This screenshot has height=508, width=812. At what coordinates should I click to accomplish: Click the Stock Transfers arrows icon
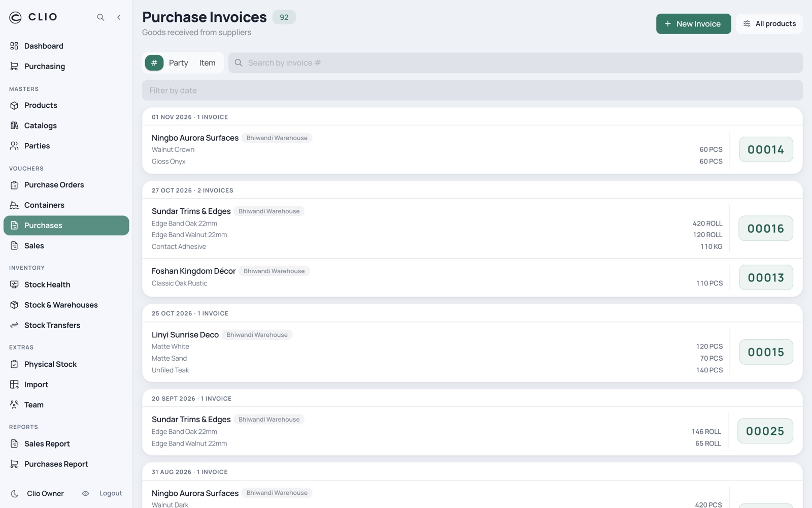[14, 325]
